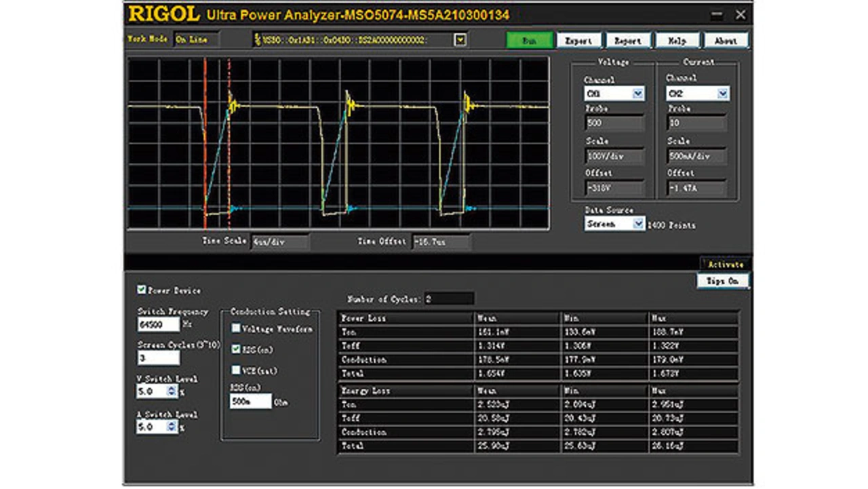
Task: Click the green Run button
Action: [x=530, y=41]
